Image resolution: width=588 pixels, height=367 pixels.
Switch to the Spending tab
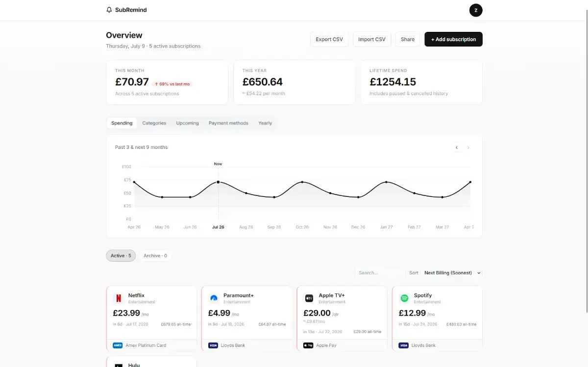pyautogui.click(x=122, y=123)
